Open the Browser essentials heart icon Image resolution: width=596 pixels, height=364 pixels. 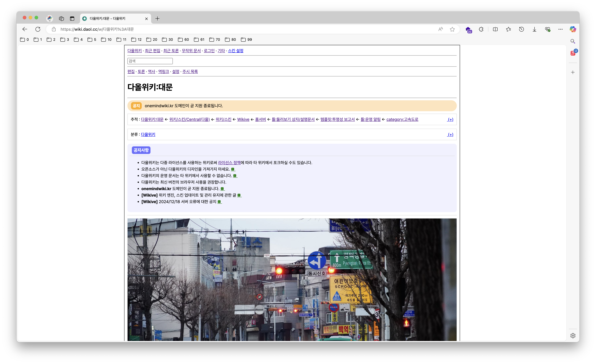[548, 29]
